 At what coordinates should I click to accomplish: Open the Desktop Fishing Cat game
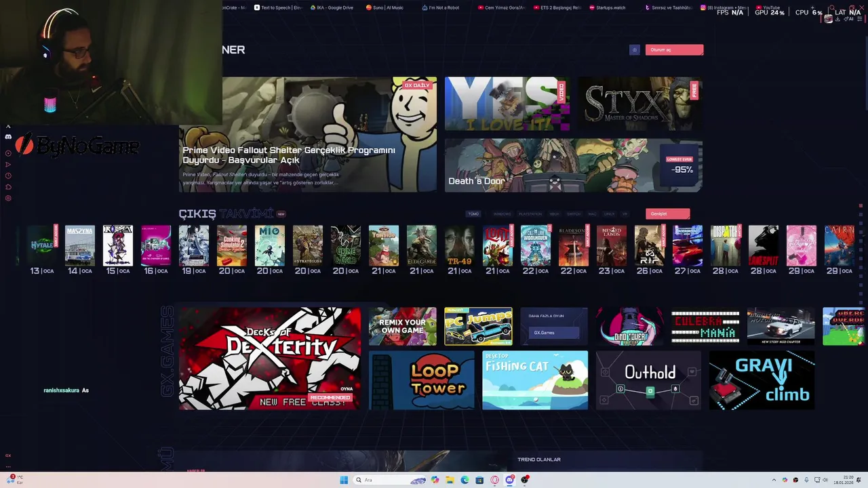pyautogui.click(x=535, y=380)
